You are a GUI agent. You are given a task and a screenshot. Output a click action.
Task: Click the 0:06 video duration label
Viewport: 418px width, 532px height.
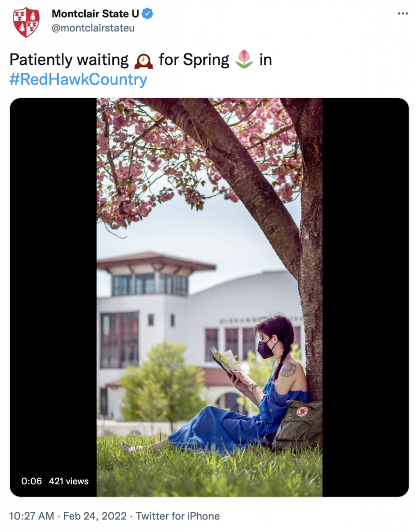pos(32,481)
